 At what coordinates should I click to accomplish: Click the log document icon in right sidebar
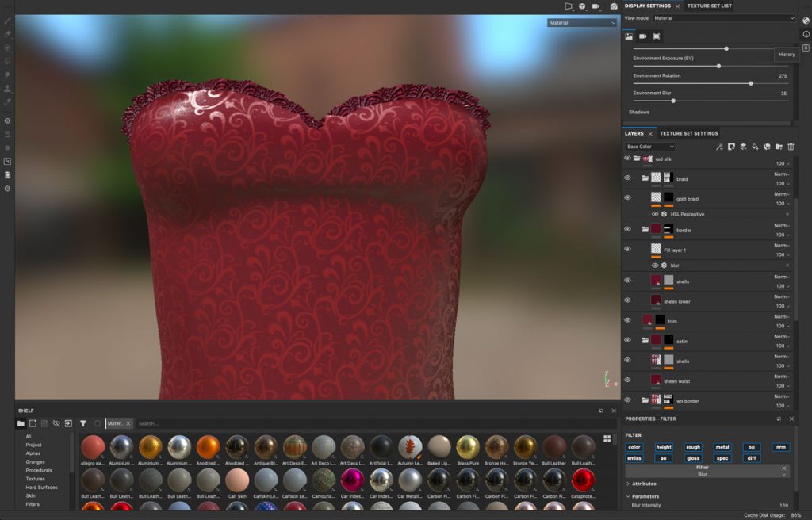pos(806,48)
